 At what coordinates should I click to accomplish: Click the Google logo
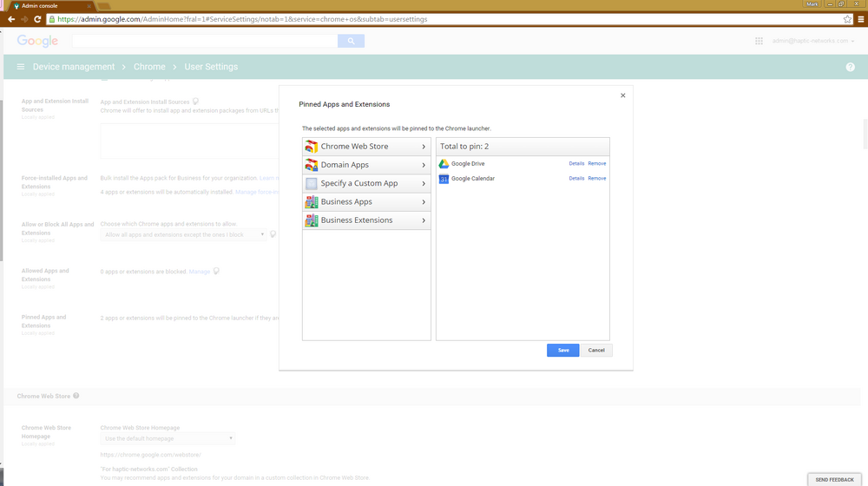[x=37, y=41]
